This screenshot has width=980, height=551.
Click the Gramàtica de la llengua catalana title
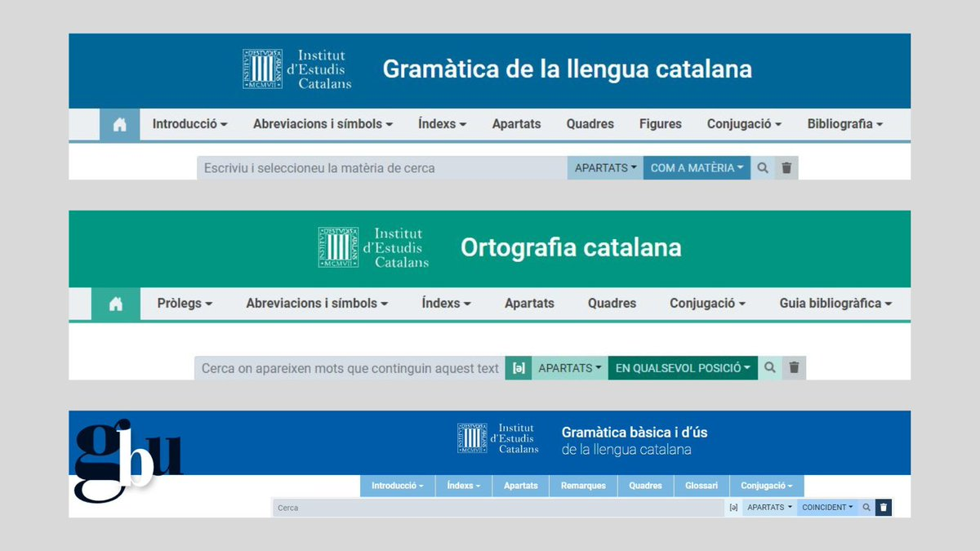point(568,69)
